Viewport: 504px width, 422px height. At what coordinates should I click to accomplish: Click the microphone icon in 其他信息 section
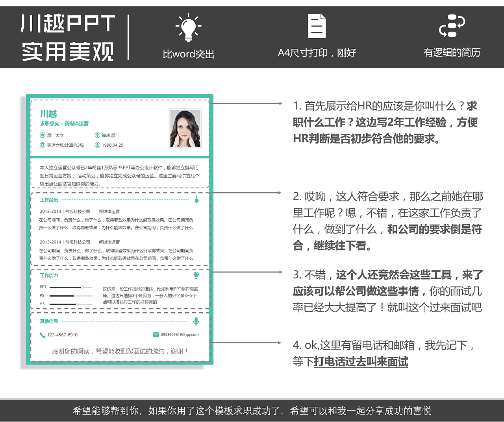click(196, 321)
